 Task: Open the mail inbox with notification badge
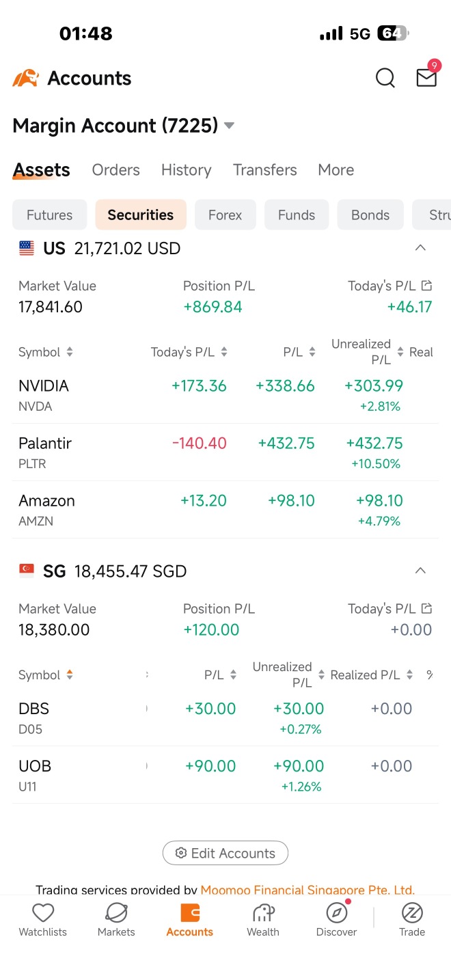tap(427, 77)
